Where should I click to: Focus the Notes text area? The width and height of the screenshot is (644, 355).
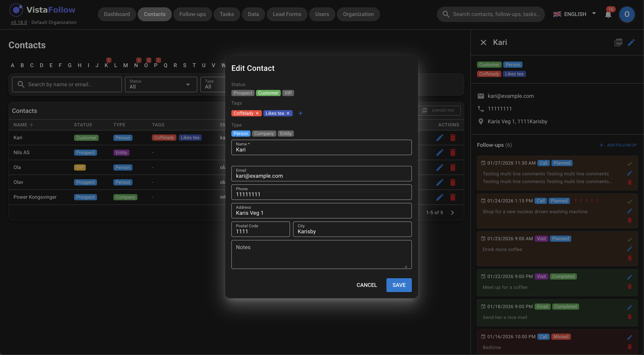point(321,254)
